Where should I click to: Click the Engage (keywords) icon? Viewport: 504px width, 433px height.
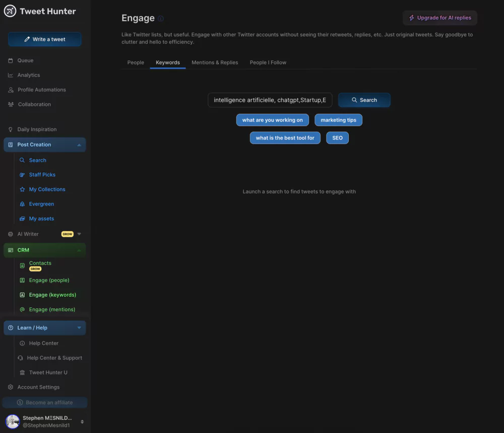tap(22, 295)
